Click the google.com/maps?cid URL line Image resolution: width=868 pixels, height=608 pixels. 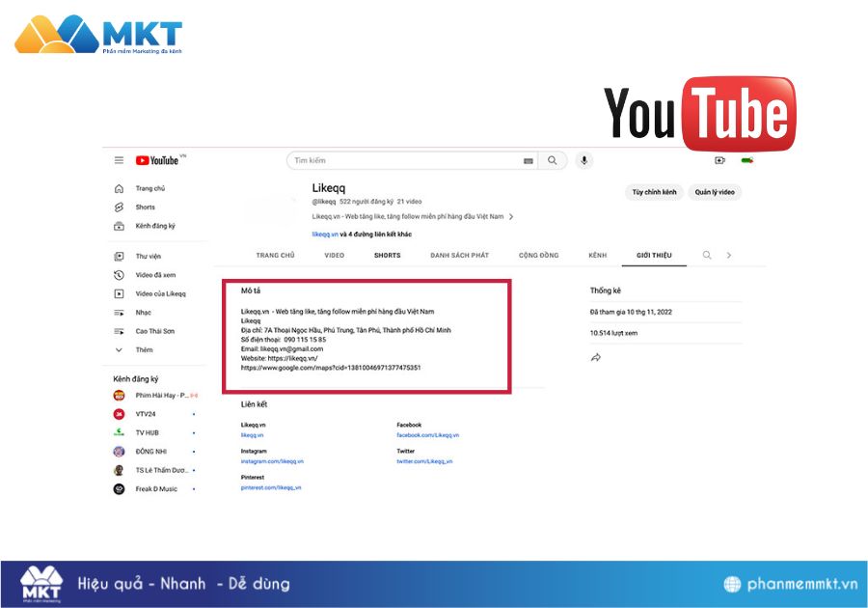(331, 368)
